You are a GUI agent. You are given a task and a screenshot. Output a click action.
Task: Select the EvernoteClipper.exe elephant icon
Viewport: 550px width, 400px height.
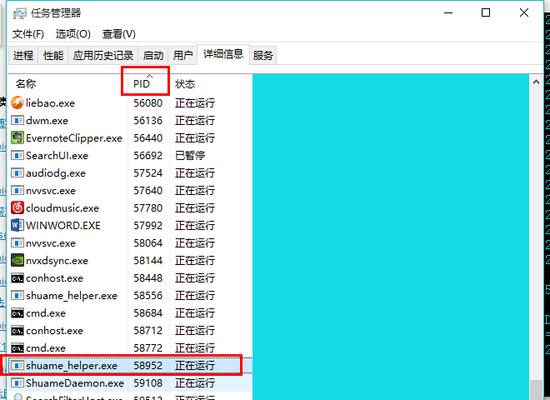tap(17, 138)
